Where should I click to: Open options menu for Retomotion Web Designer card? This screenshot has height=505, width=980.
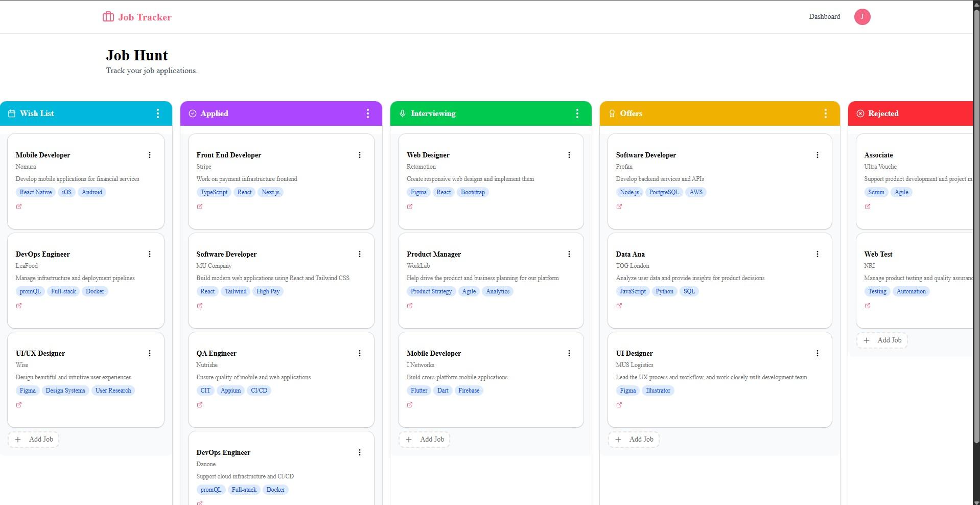click(569, 155)
